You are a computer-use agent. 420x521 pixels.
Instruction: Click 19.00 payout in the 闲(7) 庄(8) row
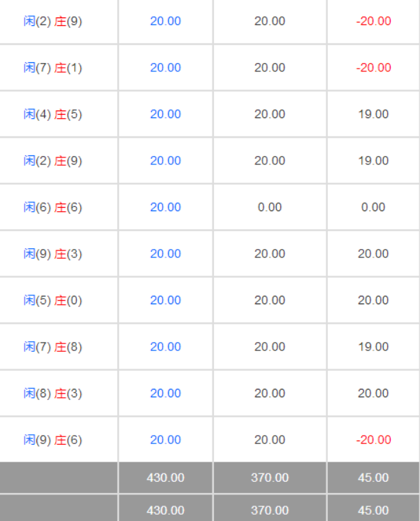click(373, 347)
